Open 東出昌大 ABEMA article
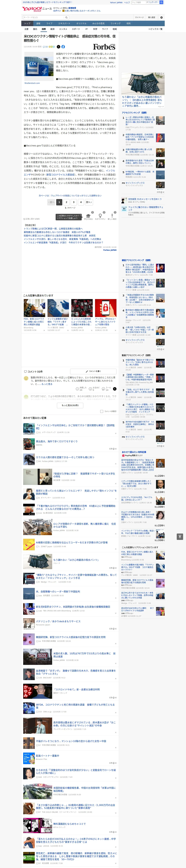The height and width of the screenshot is (868, 186). click(57, 441)
